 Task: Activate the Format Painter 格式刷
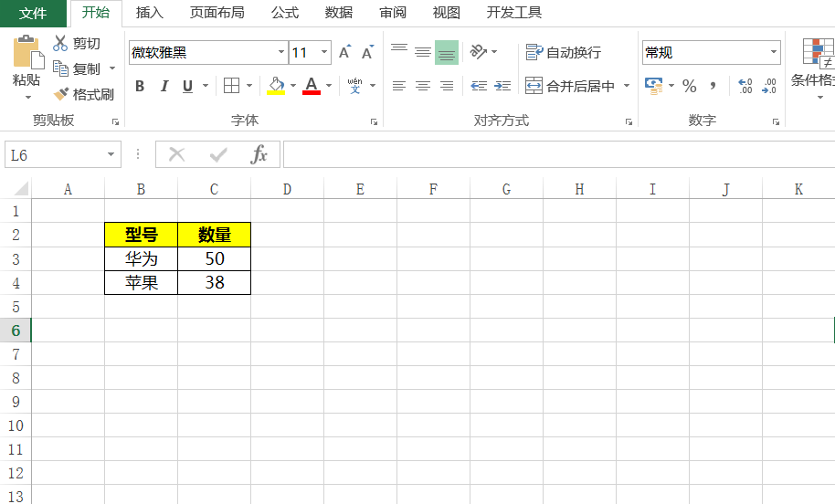coord(84,94)
